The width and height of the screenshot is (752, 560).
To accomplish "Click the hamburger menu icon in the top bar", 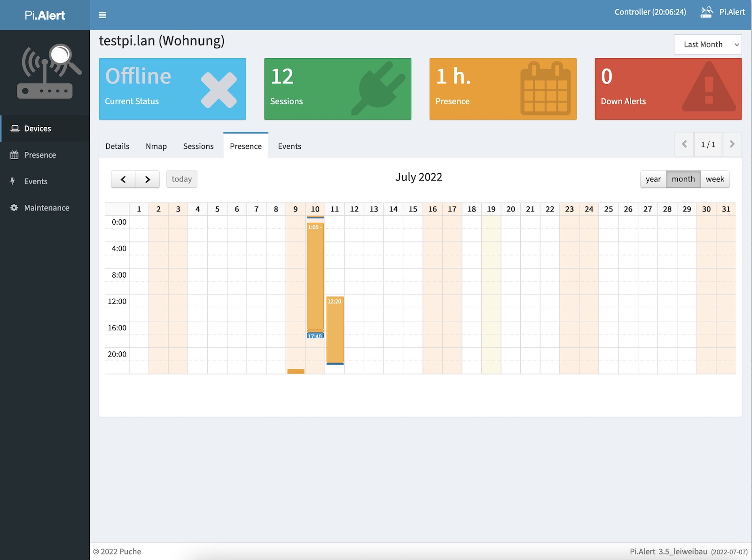I will (x=102, y=15).
